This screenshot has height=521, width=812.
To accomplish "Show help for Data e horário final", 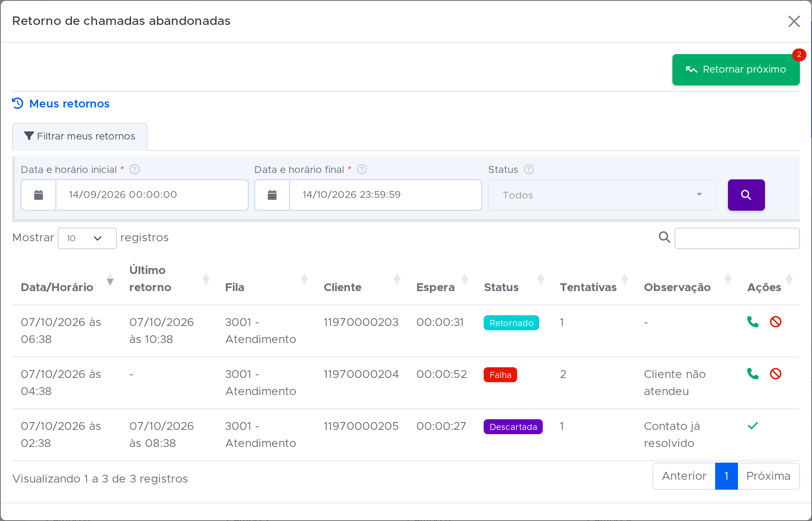I will tap(362, 169).
